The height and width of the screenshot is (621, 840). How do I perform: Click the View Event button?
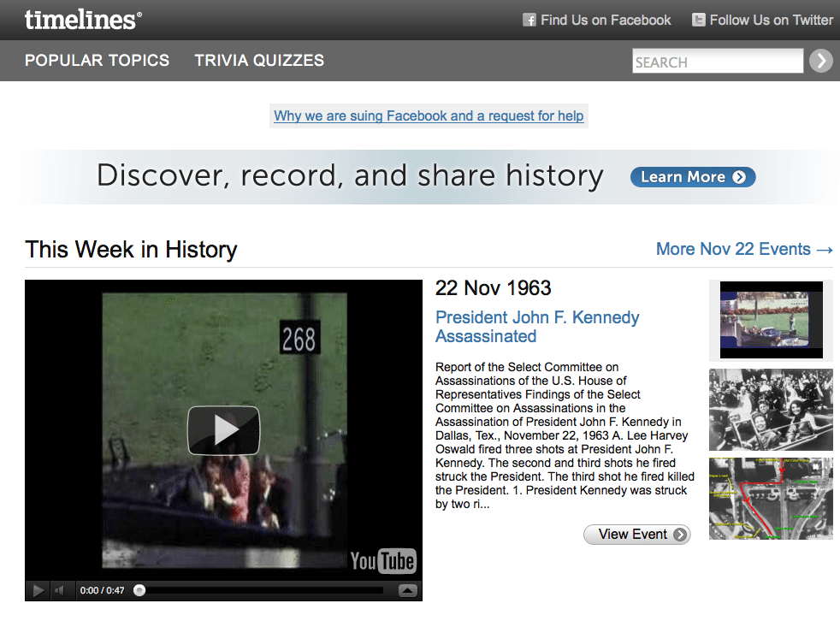(637, 535)
